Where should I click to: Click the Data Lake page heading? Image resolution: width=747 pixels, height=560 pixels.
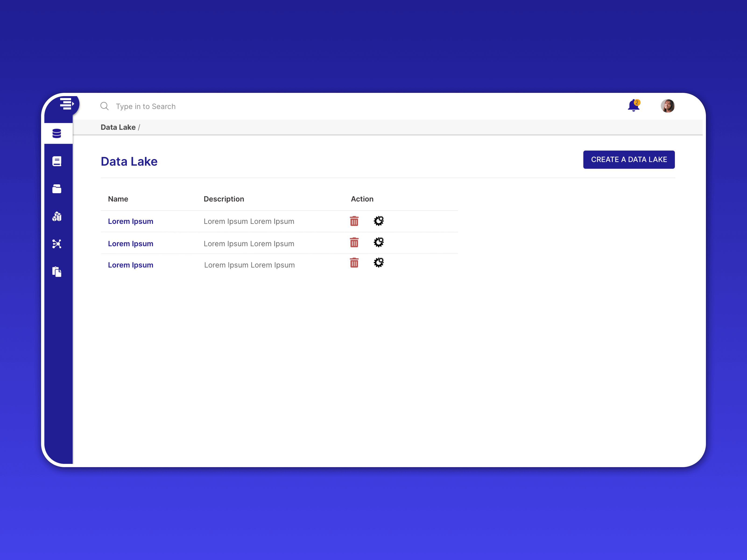tap(129, 161)
